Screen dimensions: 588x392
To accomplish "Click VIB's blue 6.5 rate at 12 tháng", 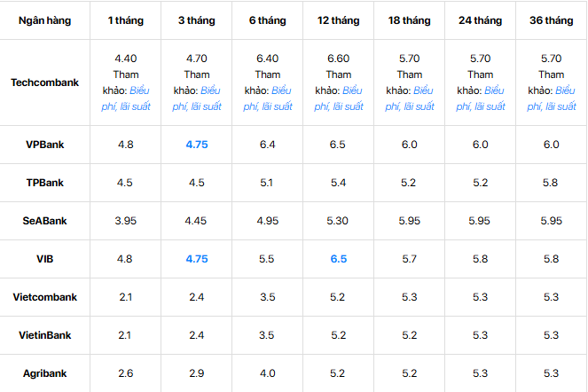I will click(x=339, y=259).
